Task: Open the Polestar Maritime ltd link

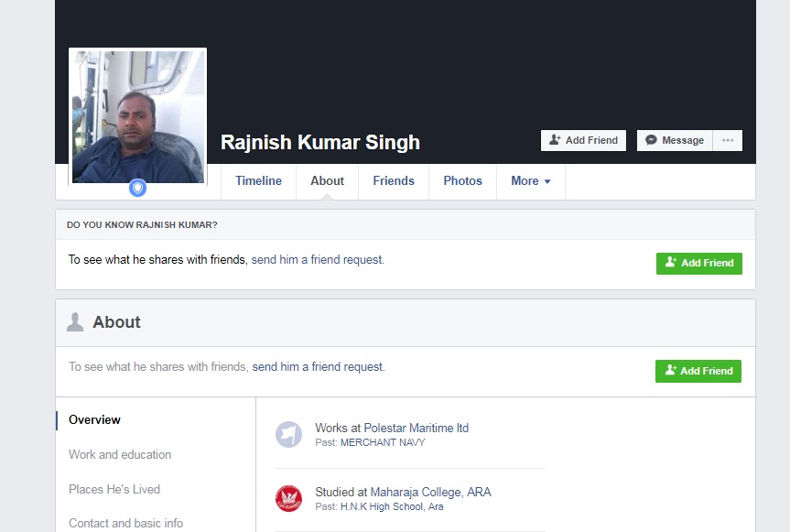Action: (x=416, y=428)
